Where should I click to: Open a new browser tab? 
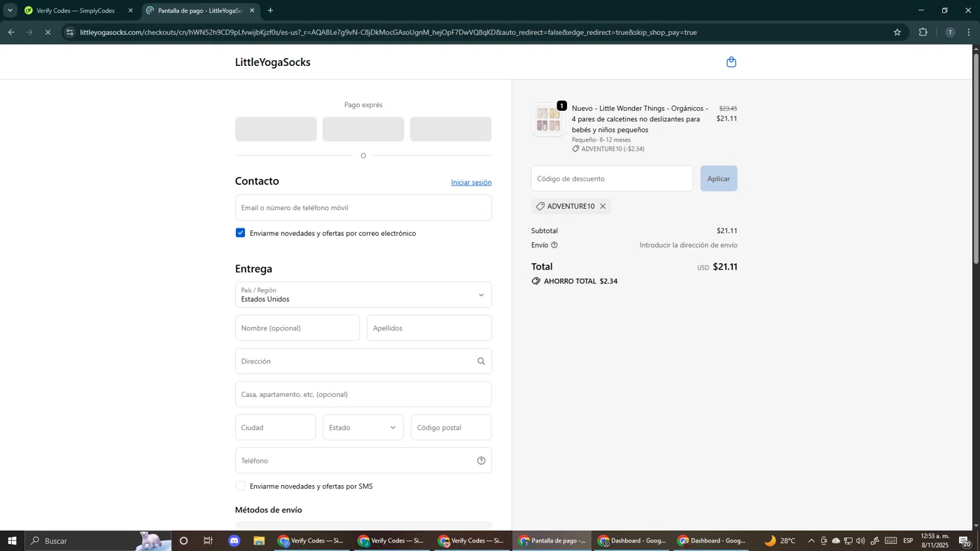tap(270, 10)
